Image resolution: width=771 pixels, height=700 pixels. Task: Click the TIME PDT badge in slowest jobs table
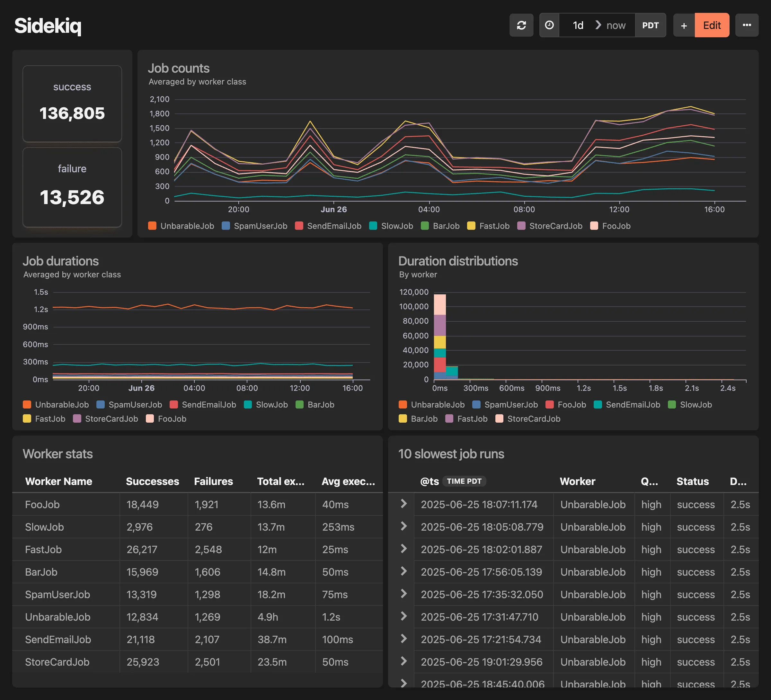click(464, 481)
